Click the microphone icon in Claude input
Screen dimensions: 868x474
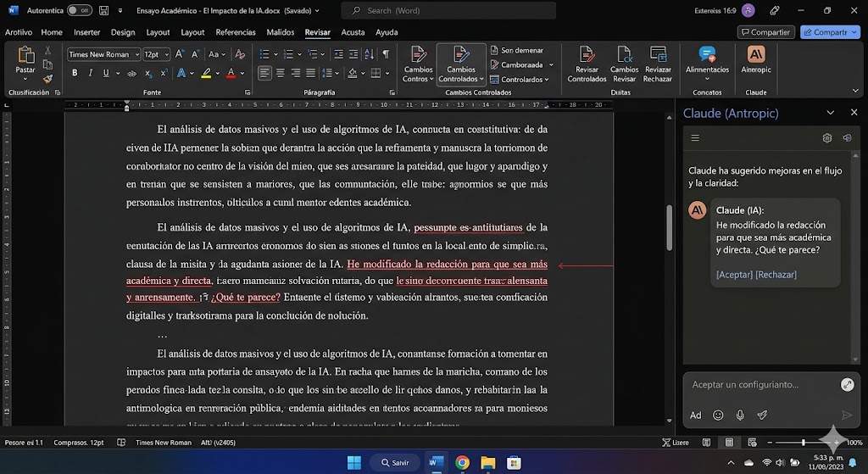coord(740,415)
